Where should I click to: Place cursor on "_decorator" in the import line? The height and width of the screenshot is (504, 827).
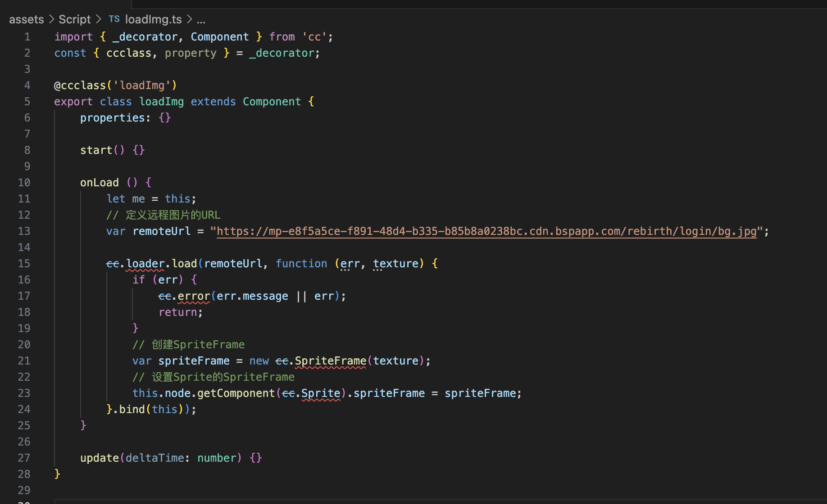click(145, 37)
